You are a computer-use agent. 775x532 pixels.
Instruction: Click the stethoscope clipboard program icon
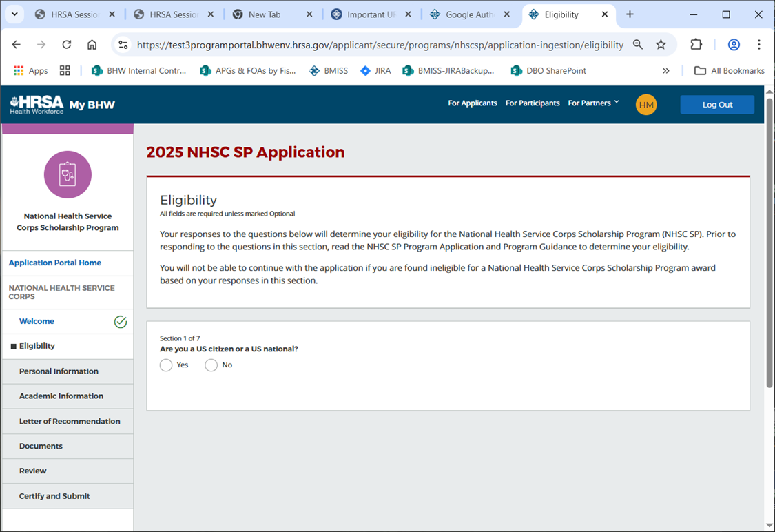68,174
